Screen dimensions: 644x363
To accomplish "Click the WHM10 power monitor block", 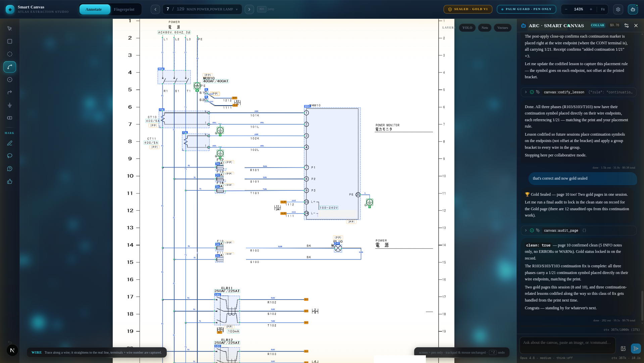I will pyautogui.click(x=332, y=164).
